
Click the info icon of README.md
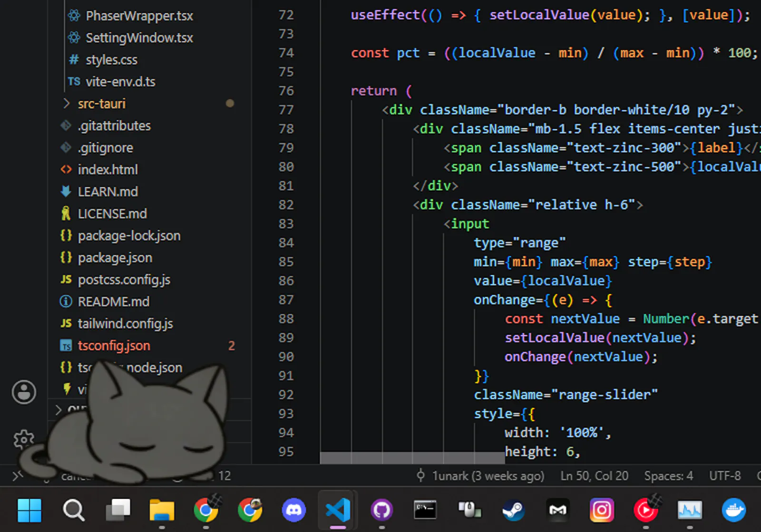pyautogui.click(x=66, y=301)
